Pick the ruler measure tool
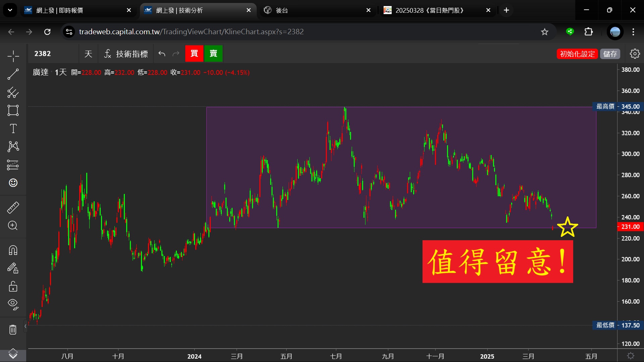Image resolution: width=644 pixels, height=362 pixels. point(13,208)
